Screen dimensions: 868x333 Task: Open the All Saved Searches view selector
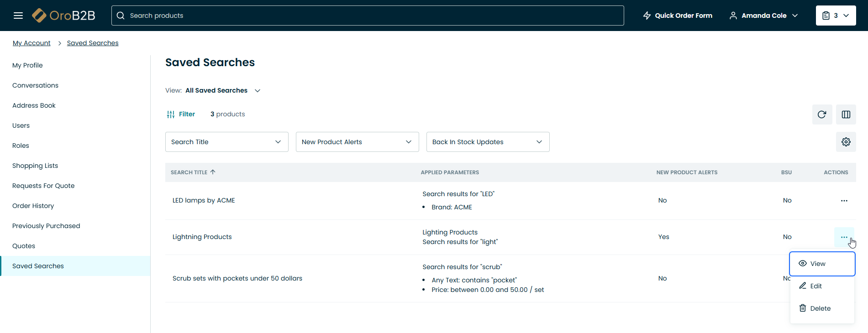[222, 90]
